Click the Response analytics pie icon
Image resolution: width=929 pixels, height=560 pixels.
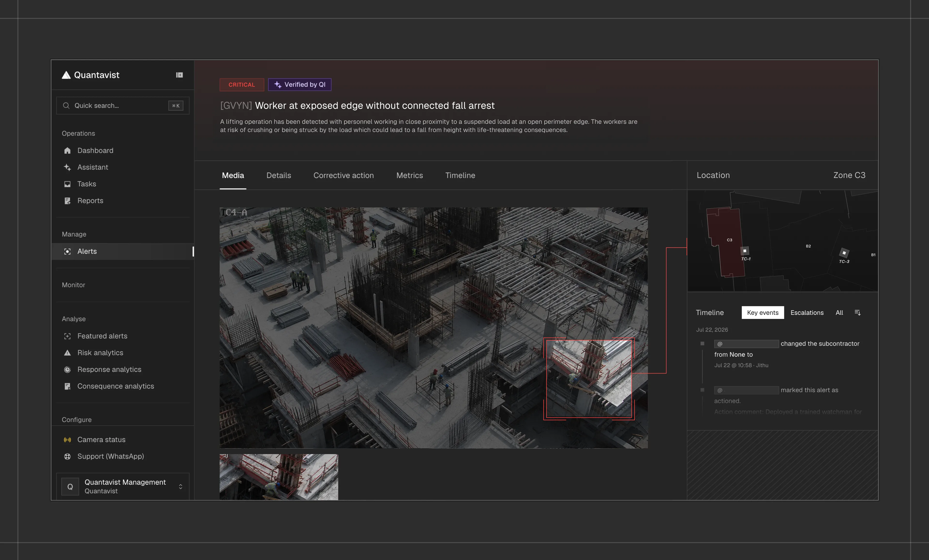67,370
